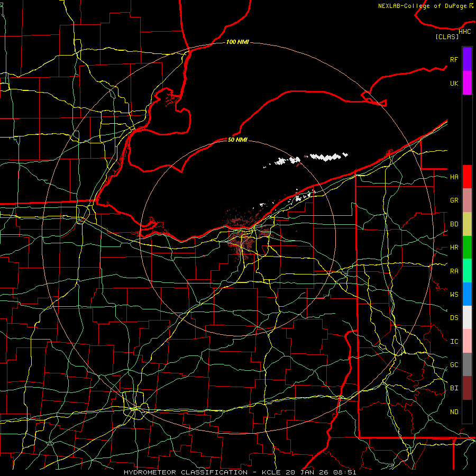Click the 'GR' legend label
This screenshot has width=476, height=476.
(454, 200)
